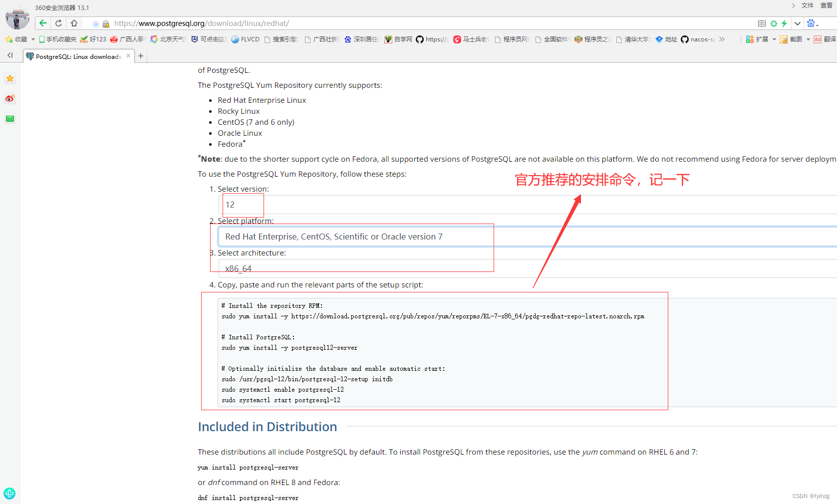Open the Baidu paw search icon

pos(812,23)
